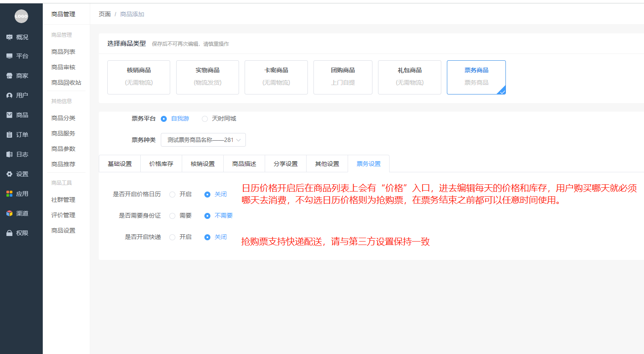Open the 平台 platform icon in sidebar
The height and width of the screenshot is (354, 644).
(9, 56)
